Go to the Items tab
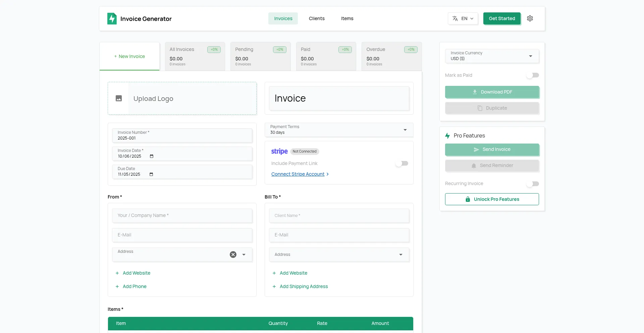The width and height of the screenshot is (644, 333). [x=347, y=18]
